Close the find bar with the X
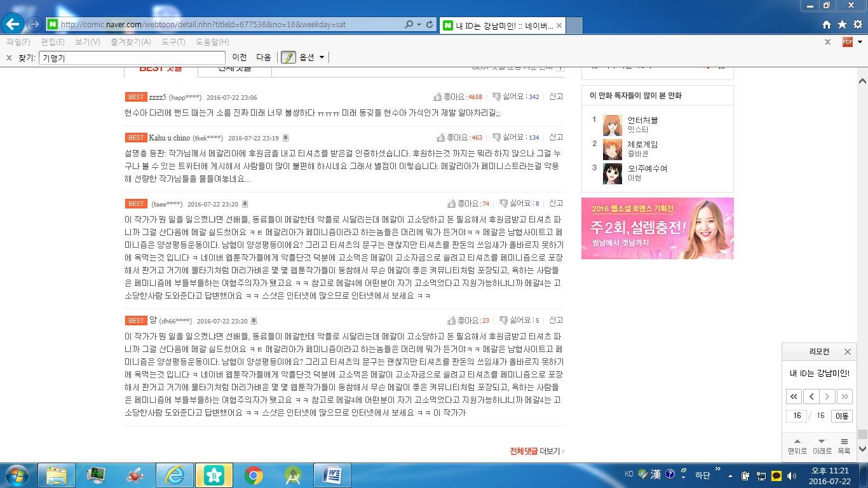 [x=9, y=57]
